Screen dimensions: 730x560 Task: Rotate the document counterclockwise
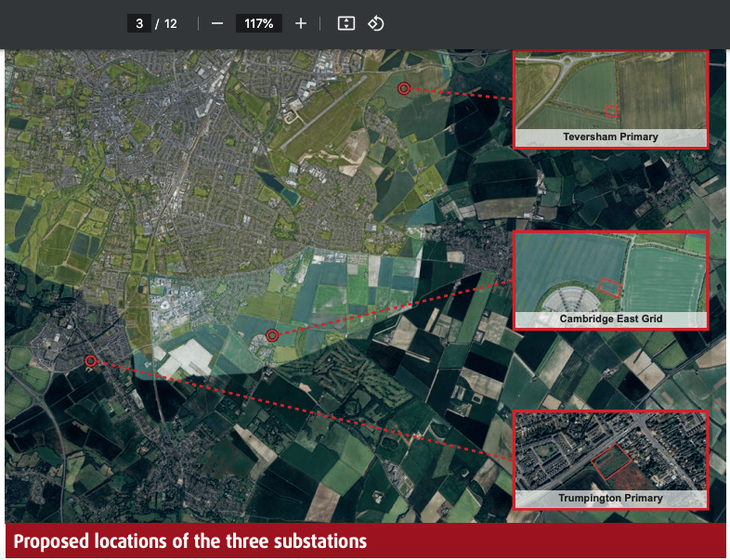(375, 23)
